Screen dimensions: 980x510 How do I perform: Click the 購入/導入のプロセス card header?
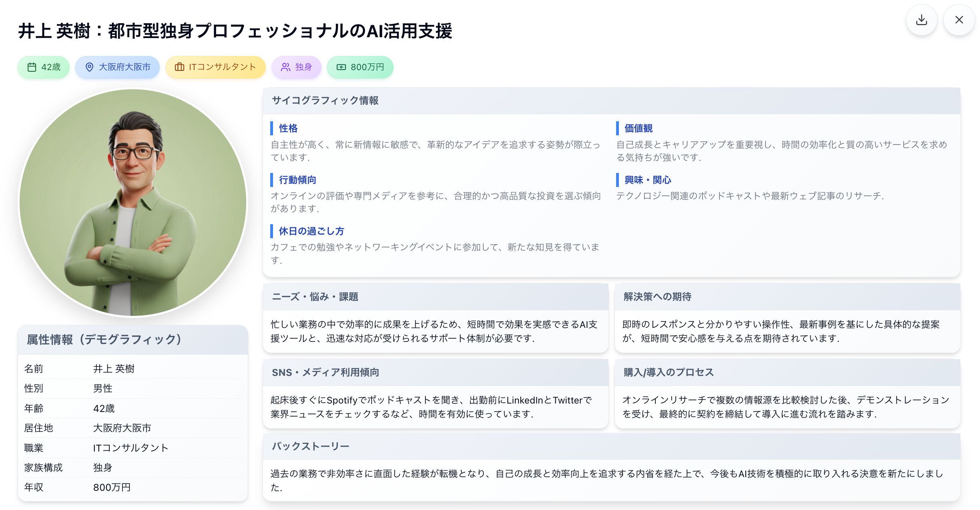pyautogui.click(x=669, y=372)
